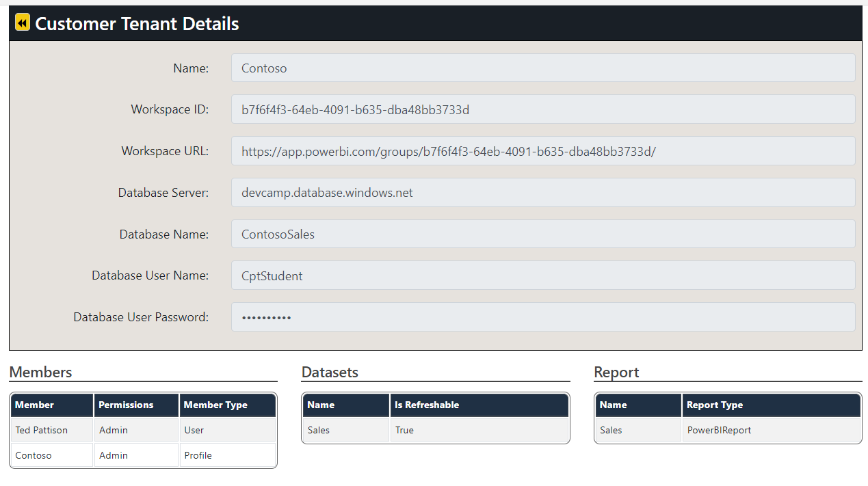Click the Members section heading
The width and height of the screenshot is (868, 486).
40,372
